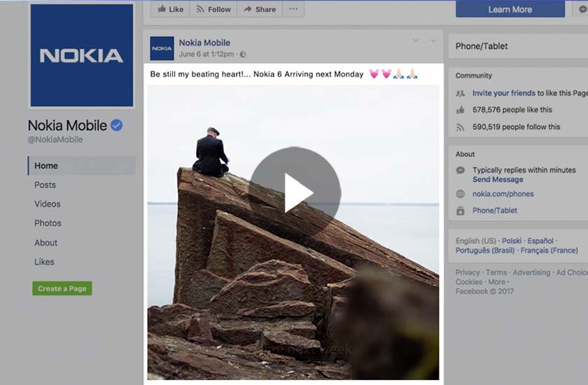This screenshot has height=385, width=588.
Task: Open the Likes section in sidebar
Action: click(44, 262)
